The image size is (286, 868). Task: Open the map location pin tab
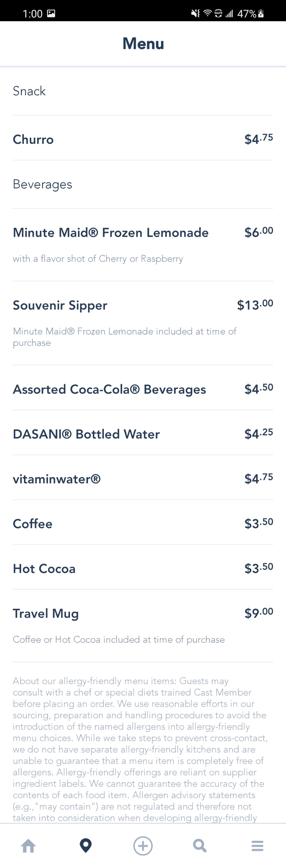86,846
